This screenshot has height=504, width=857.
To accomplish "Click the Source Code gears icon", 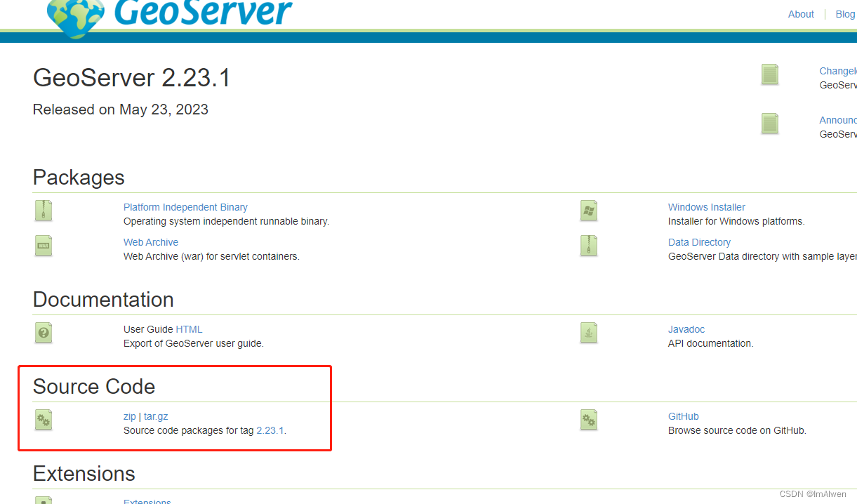I will pos(43,420).
